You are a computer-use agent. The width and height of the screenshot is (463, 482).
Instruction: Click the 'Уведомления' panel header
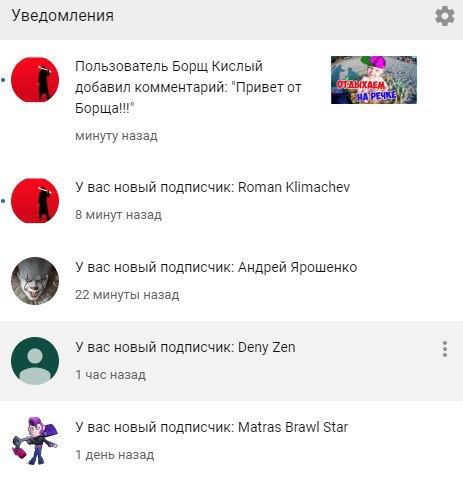pyautogui.click(x=63, y=16)
